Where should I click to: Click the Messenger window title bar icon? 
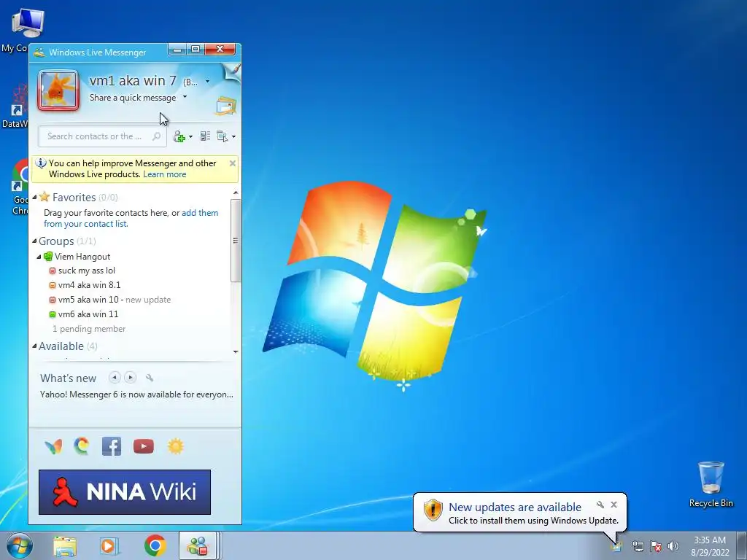(39, 52)
